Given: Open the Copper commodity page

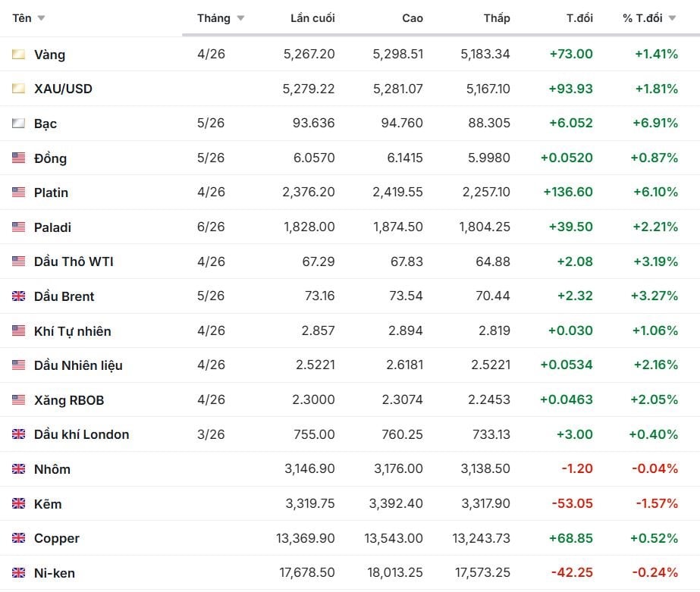Looking at the screenshot, I should point(56,538).
